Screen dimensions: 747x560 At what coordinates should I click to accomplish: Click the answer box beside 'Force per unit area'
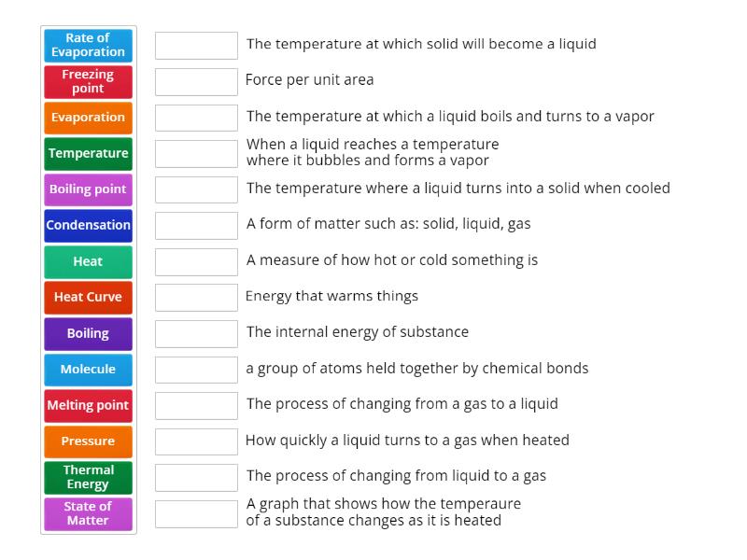(x=196, y=81)
